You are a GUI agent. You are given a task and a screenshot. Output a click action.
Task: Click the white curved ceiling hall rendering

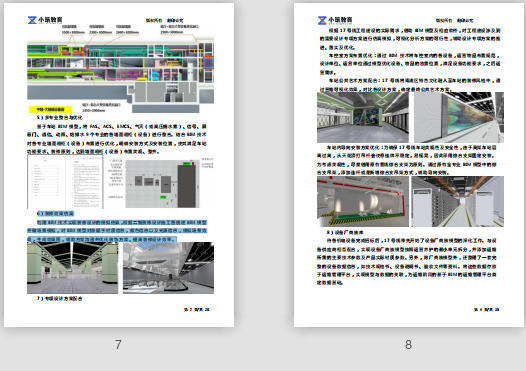click(168, 268)
